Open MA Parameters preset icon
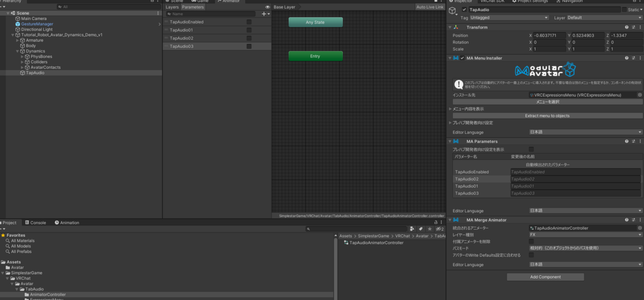This screenshot has width=644, height=300. click(x=633, y=142)
